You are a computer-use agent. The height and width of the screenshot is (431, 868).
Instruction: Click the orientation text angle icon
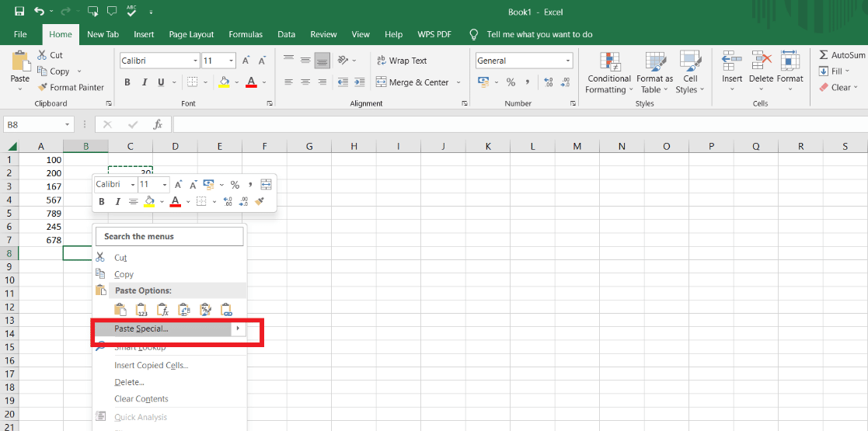pos(343,61)
